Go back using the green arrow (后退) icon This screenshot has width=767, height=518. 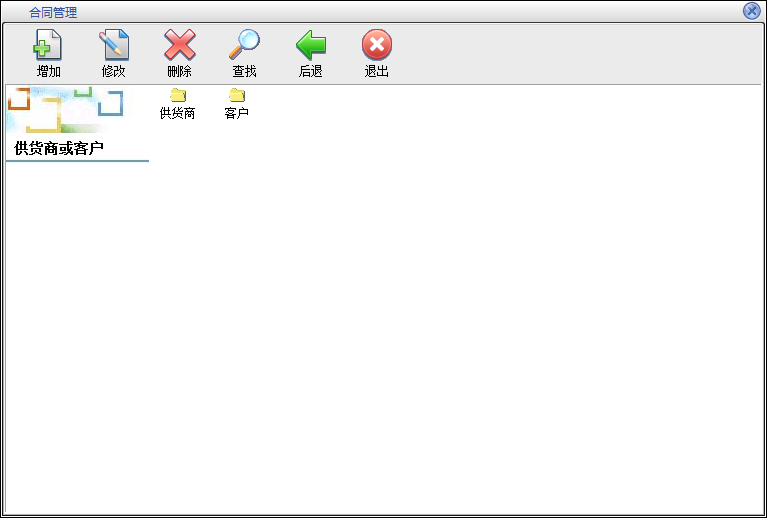pos(310,45)
